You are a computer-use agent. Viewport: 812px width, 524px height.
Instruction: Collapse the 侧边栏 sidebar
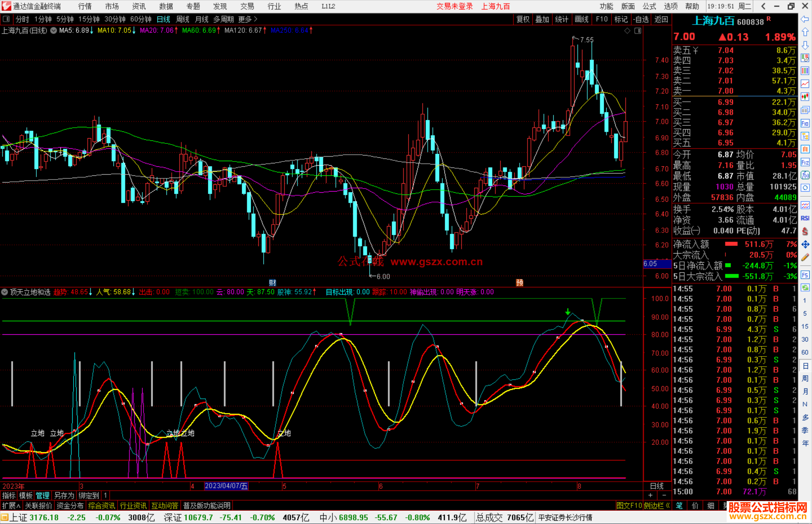tap(657, 506)
